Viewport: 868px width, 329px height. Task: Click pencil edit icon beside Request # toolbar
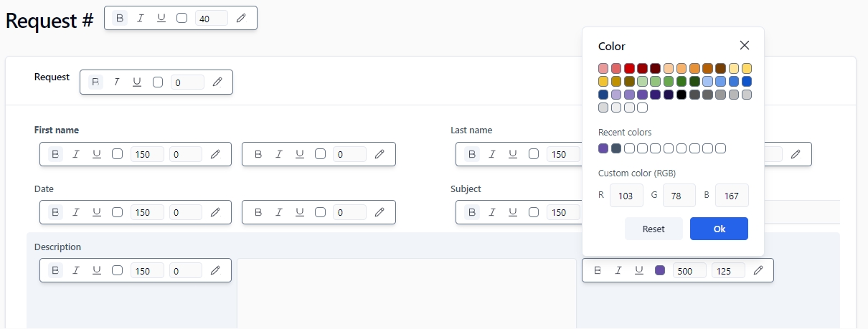[x=241, y=18]
